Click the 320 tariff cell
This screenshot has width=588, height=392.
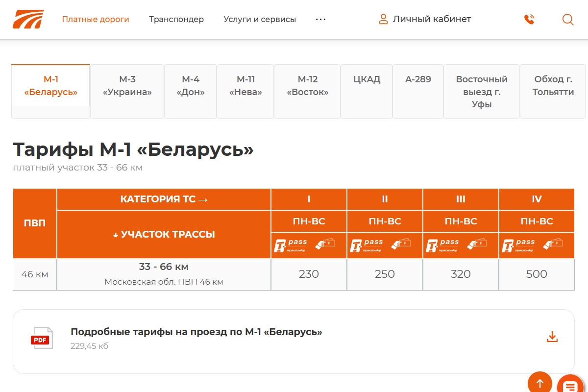(x=461, y=274)
